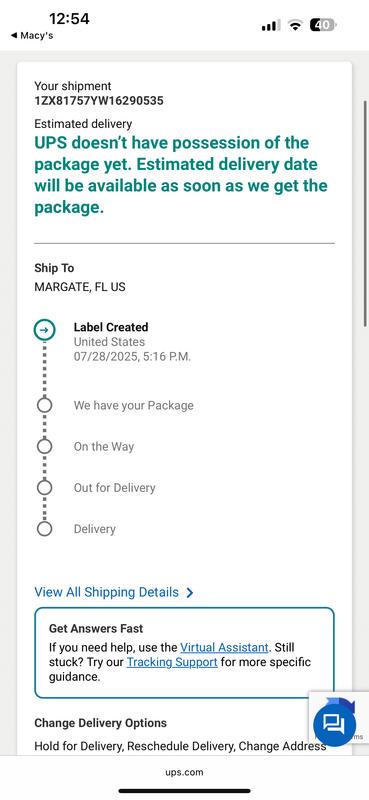Open View All Shipping Details link
369x800 pixels.
point(107,592)
